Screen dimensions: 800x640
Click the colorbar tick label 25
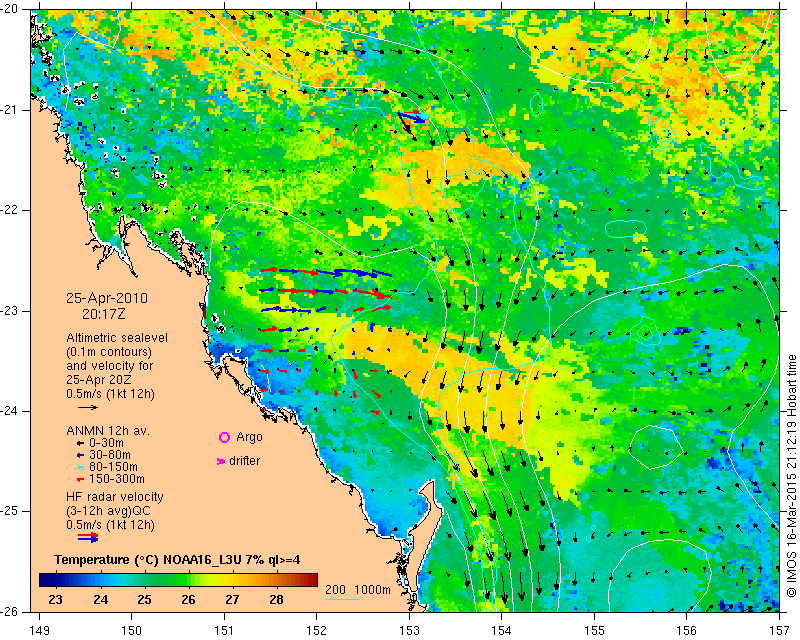[x=144, y=599]
